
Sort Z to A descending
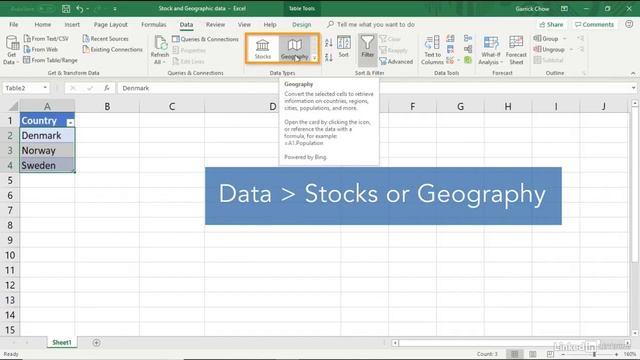pos(329,57)
